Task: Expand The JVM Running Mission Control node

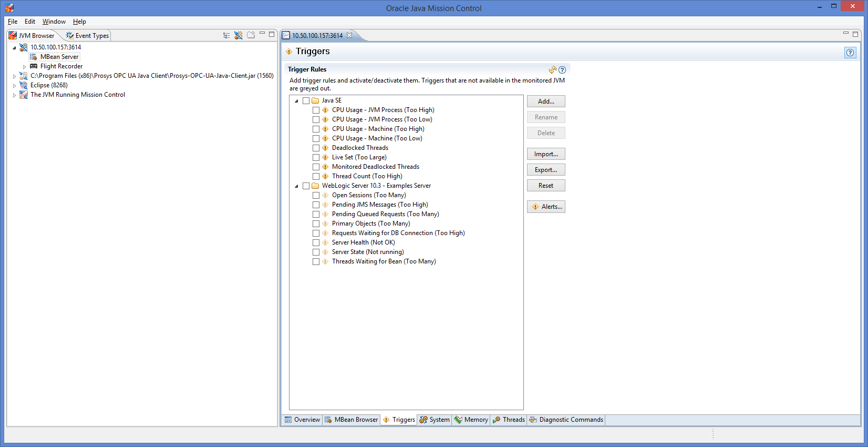Action: 14,95
